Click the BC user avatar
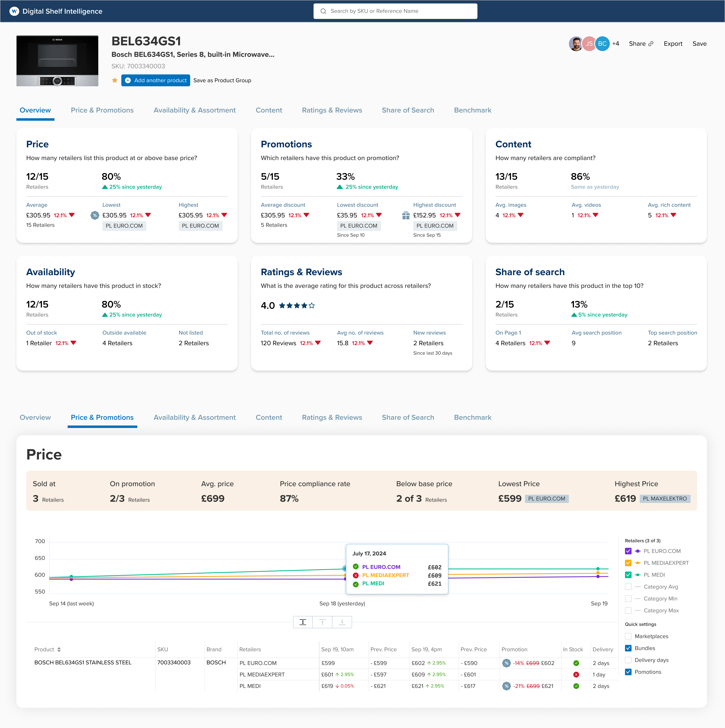This screenshot has width=725, height=728. (x=602, y=44)
